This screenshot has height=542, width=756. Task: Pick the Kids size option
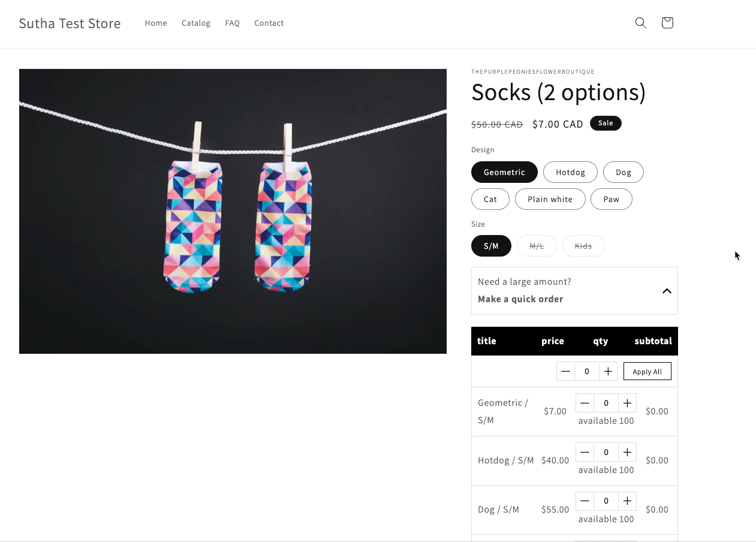pos(583,246)
